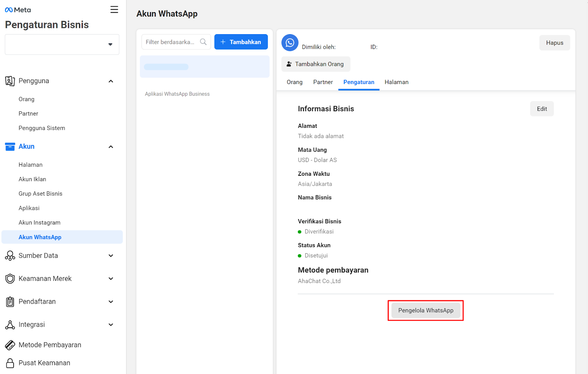The image size is (588, 374).
Task: Open Aplikasi in the sidebar
Action: tap(29, 208)
